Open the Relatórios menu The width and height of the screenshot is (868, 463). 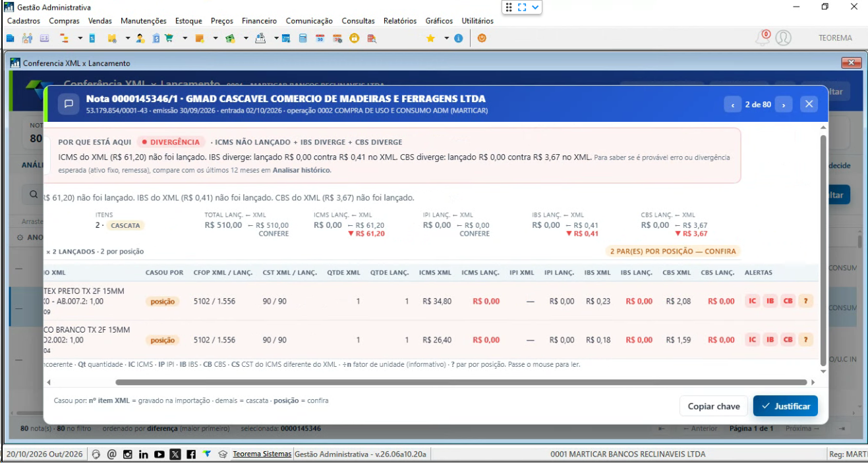pyautogui.click(x=400, y=21)
